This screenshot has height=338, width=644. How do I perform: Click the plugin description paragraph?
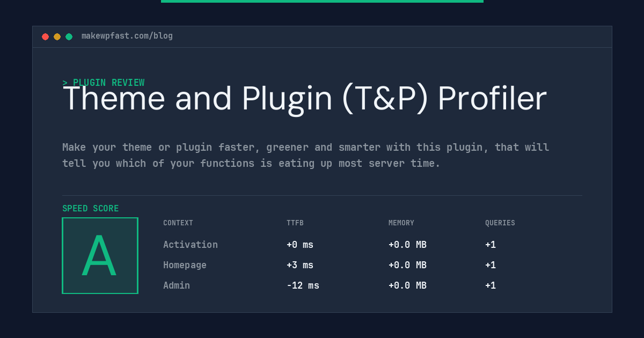pos(306,155)
